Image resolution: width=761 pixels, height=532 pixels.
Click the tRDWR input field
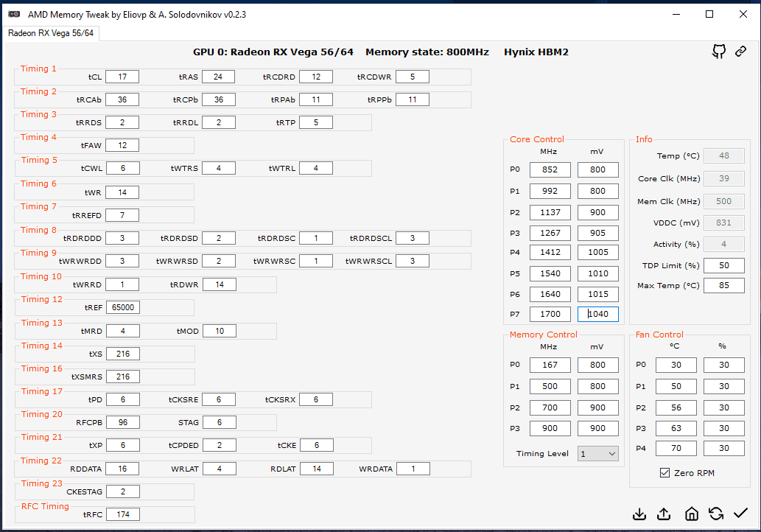220,284
